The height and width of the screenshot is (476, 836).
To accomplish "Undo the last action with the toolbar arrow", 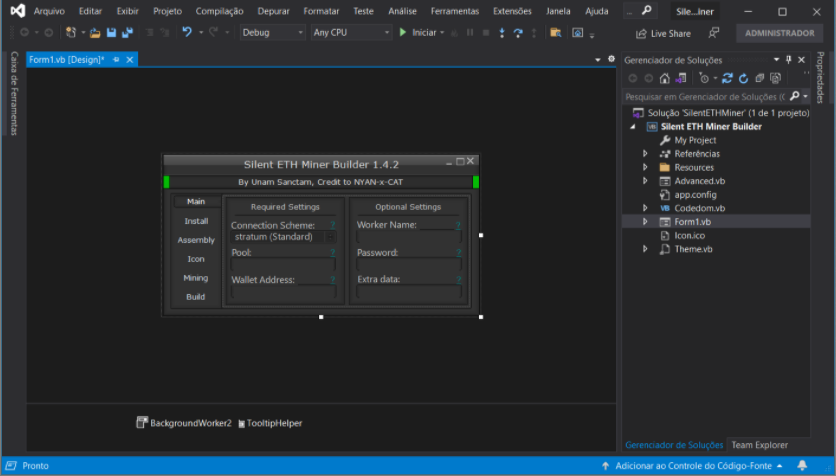I will (x=187, y=33).
